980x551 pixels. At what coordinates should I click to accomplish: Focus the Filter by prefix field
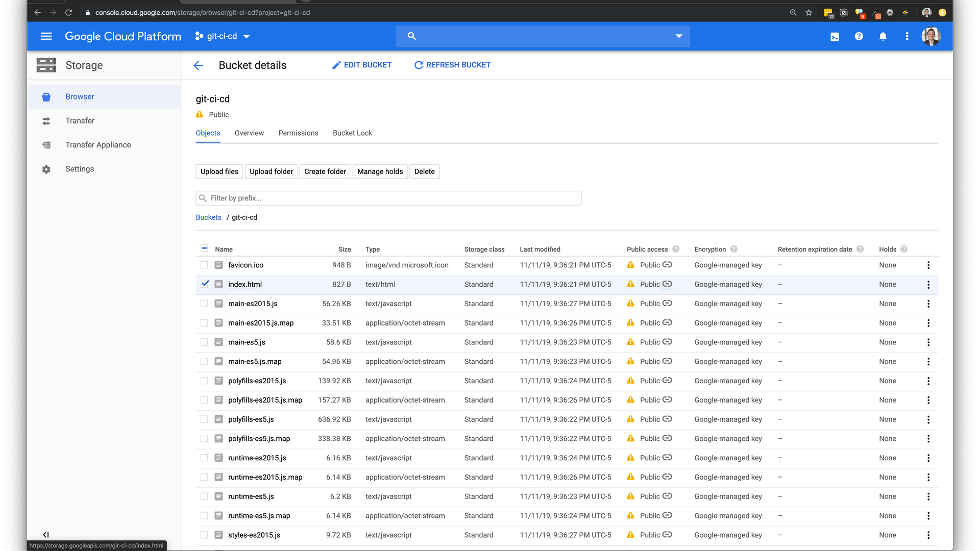pyautogui.click(x=393, y=198)
